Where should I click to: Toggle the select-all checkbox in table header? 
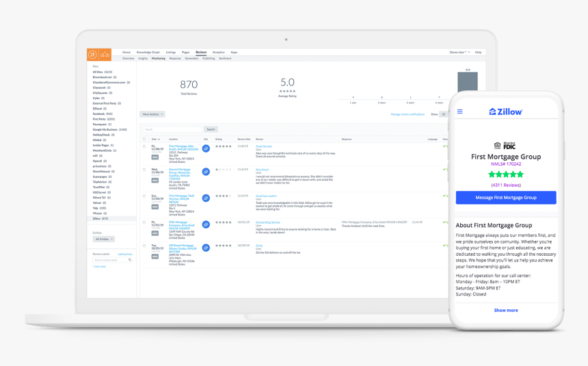point(144,140)
